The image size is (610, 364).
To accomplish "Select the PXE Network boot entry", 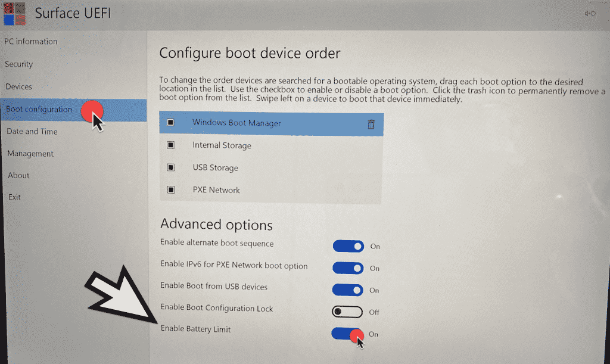I will [270, 190].
